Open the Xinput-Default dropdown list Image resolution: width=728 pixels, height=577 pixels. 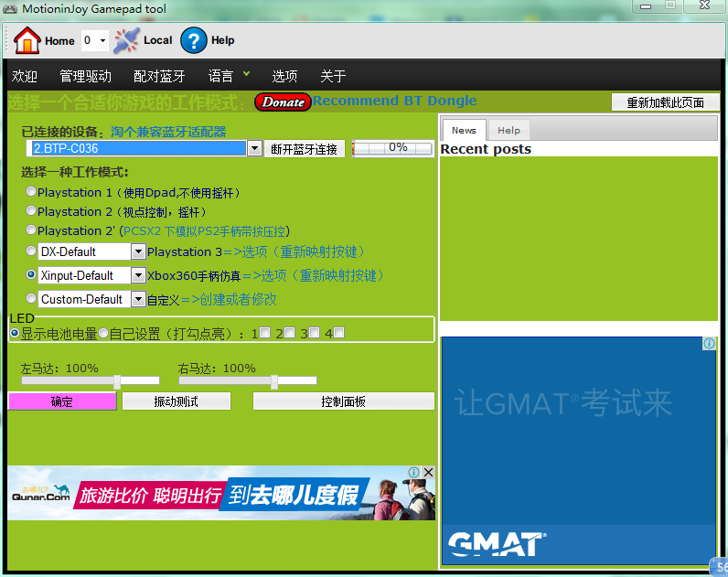[138, 275]
